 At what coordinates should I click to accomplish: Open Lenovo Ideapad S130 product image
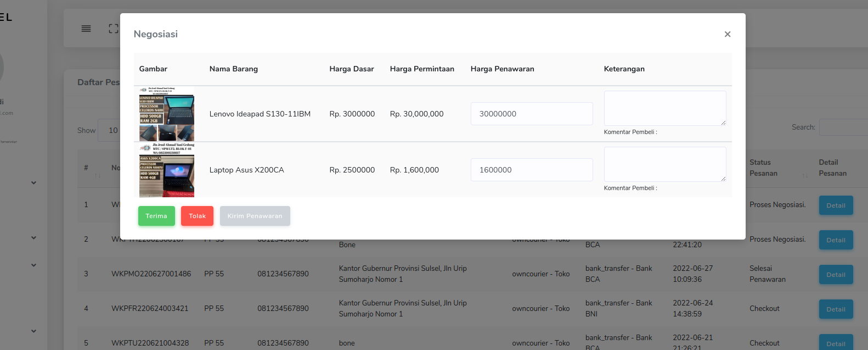coord(167,114)
